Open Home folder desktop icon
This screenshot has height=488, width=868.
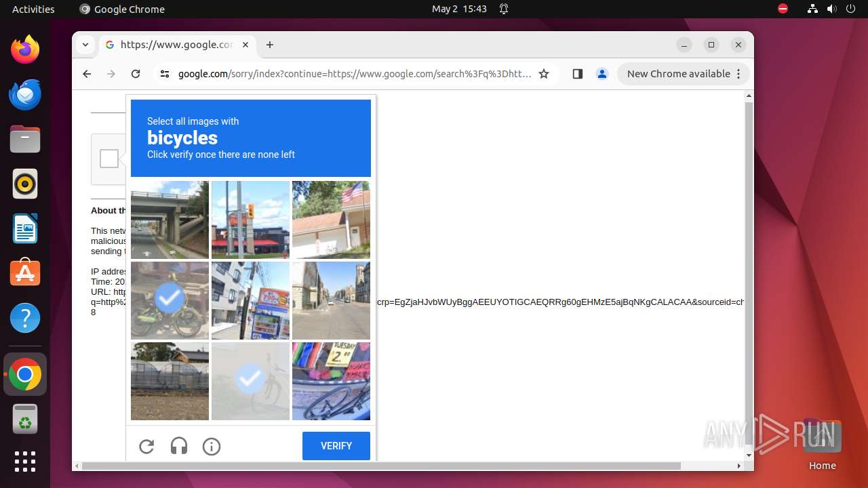(822, 444)
